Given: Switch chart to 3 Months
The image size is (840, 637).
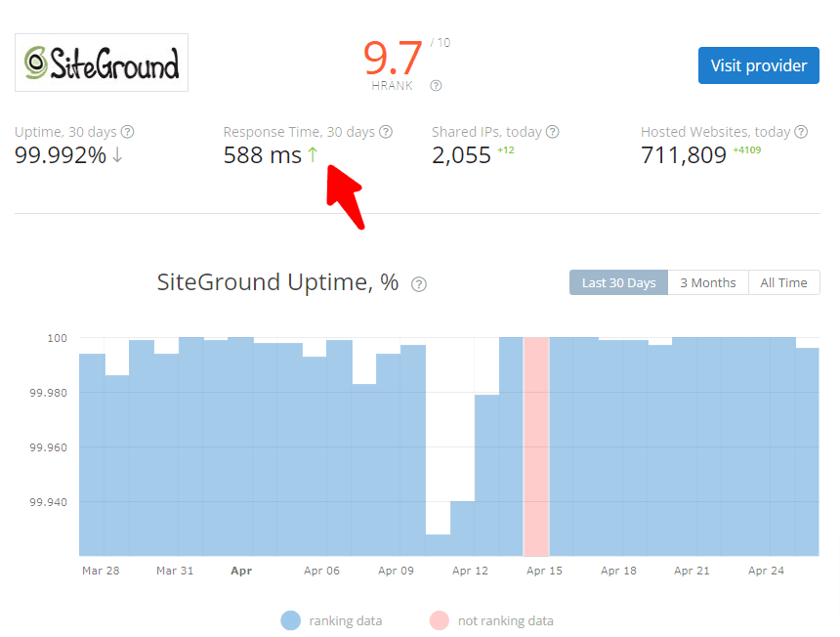Looking at the screenshot, I should (x=708, y=282).
